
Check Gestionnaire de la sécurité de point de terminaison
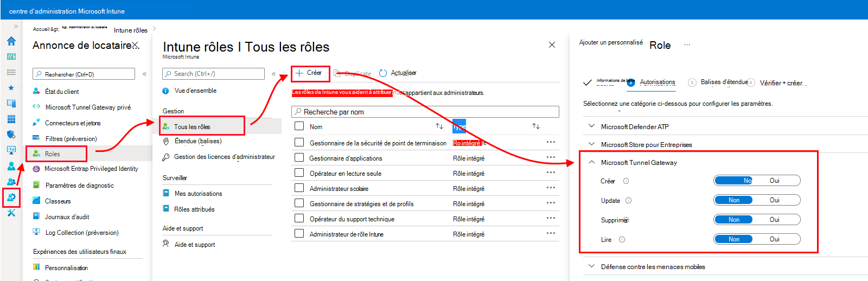click(x=299, y=142)
